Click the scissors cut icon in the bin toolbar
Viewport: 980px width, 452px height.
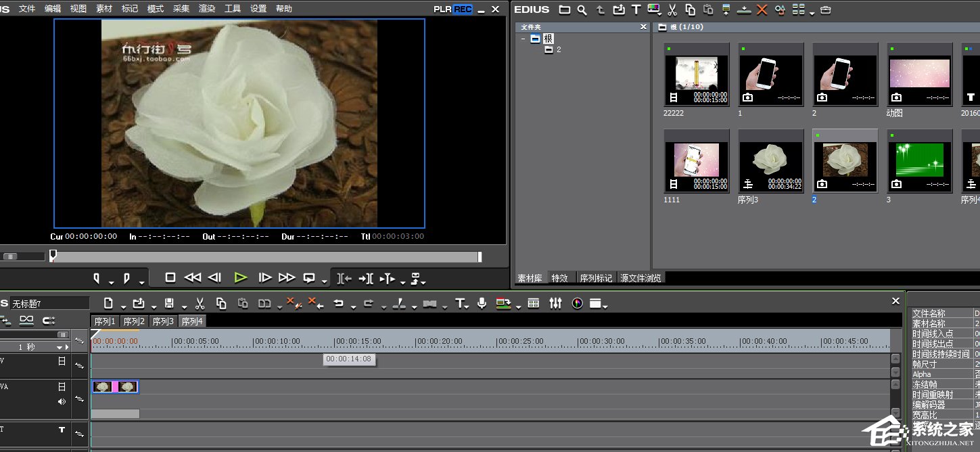672,9
